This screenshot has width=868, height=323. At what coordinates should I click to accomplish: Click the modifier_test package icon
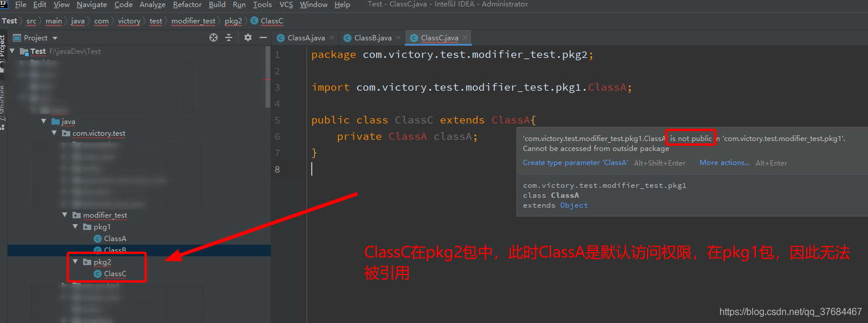coord(77,215)
